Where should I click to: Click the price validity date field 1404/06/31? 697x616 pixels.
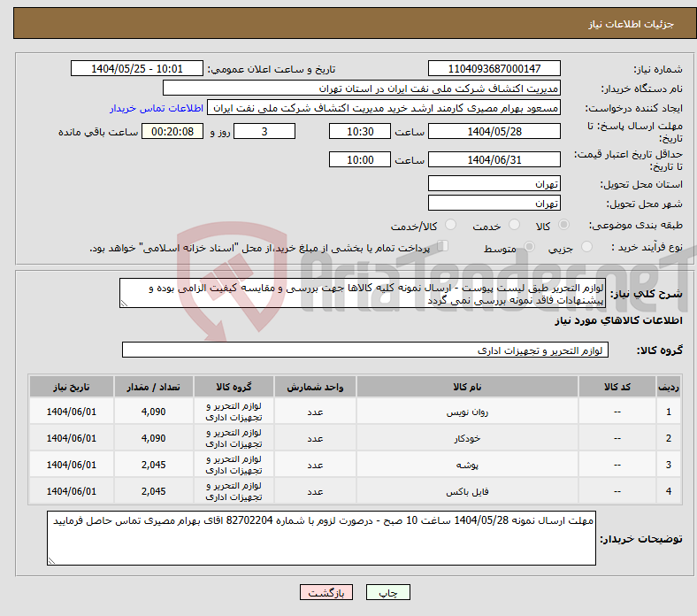click(494, 160)
